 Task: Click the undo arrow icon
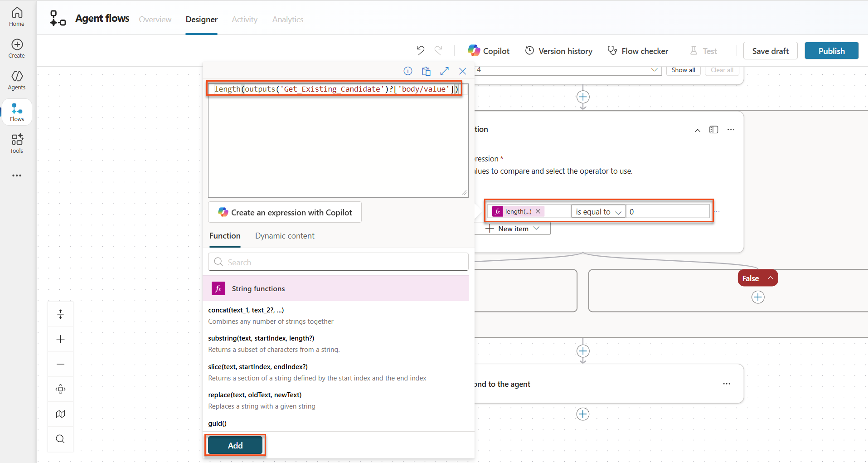[x=420, y=50]
